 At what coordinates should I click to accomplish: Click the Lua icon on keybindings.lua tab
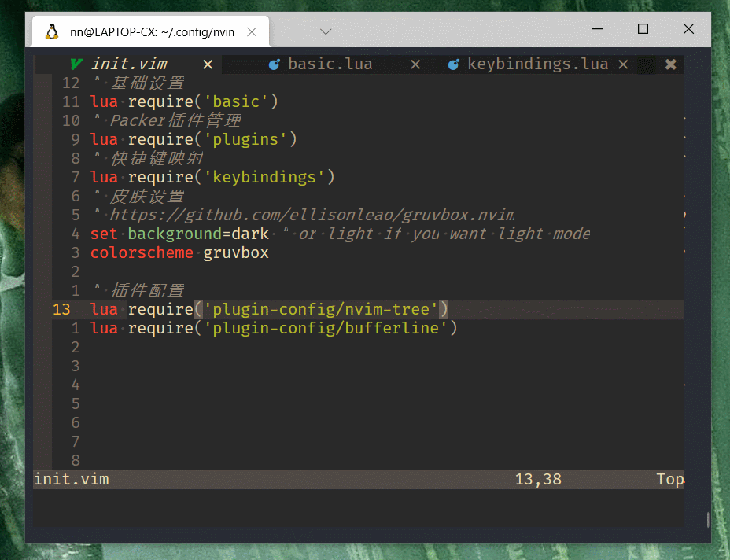click(453, 64)
